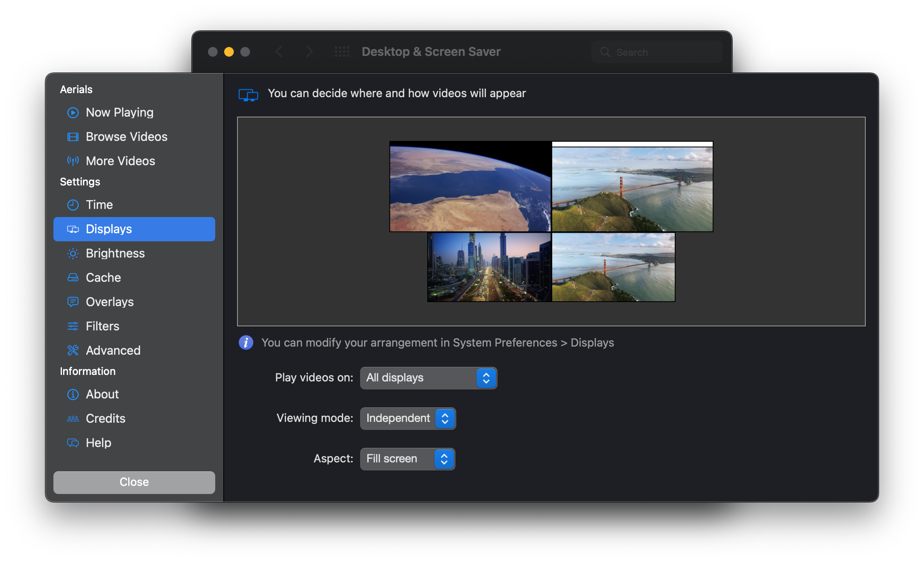Select Help in the sidebar
The image size is (924, 562).
point(99,443)
